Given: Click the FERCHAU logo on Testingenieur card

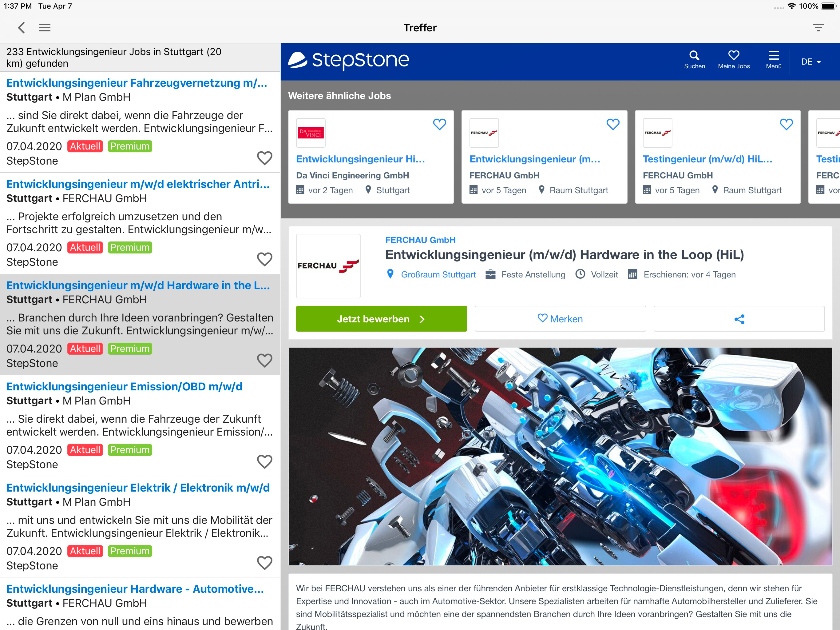Looking at the screenshot, I should 657,133.
